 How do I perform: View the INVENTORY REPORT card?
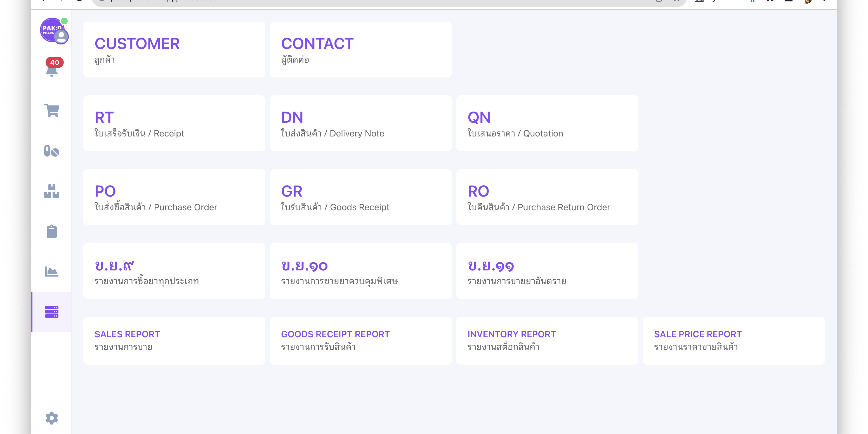(547, 340)
